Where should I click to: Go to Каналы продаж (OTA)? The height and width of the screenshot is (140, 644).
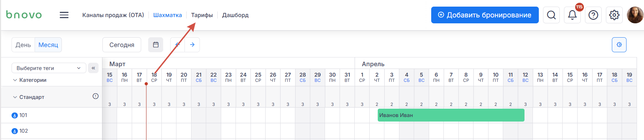(113, 15)
